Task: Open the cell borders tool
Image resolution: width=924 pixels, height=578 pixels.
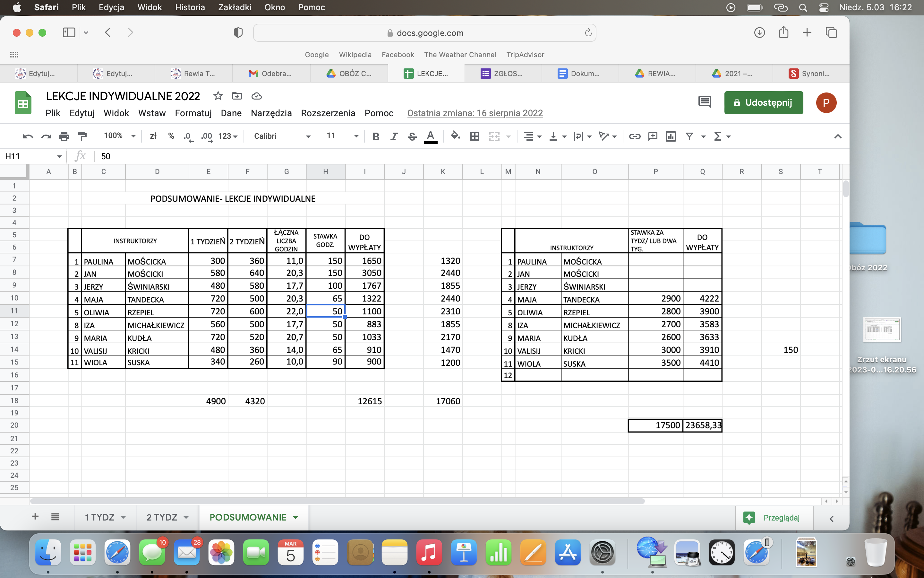Action: (x=475, y=136)
